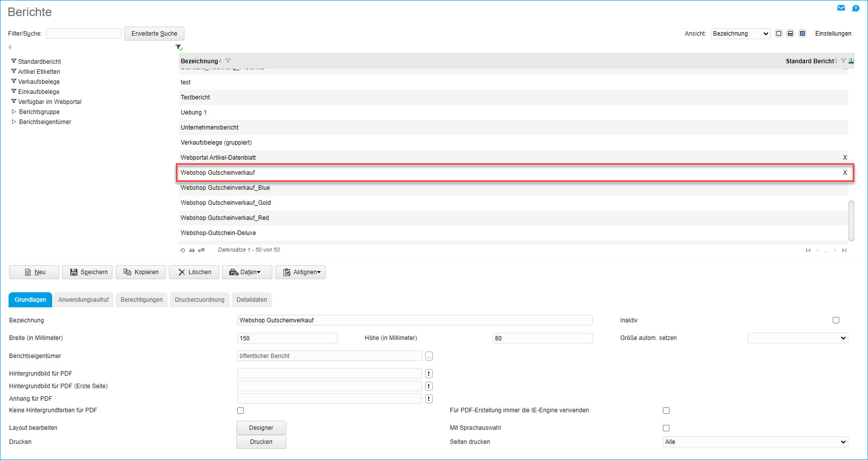This screenshot has height=460, width=868.
Task: Click the print icon below the report list
Action: tap(192, 250)
